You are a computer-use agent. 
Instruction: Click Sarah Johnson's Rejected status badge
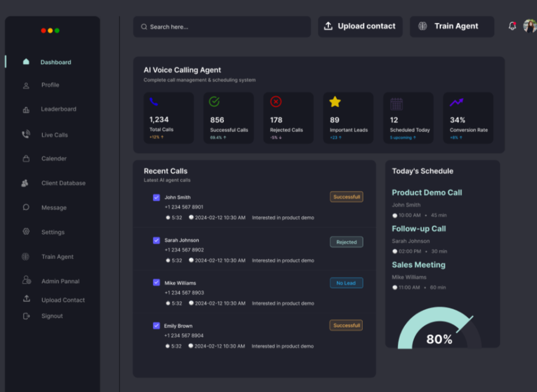[x=347, y=242]
